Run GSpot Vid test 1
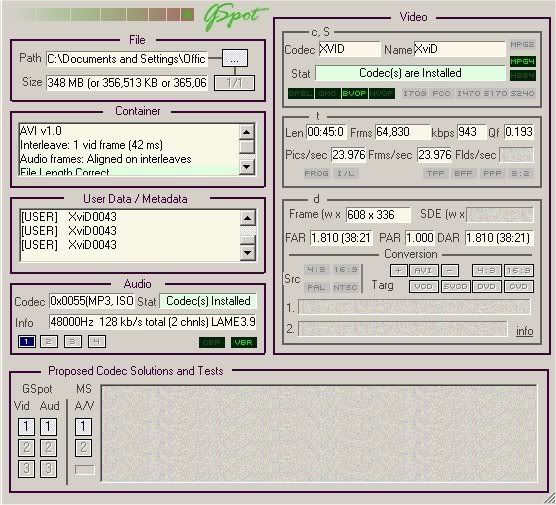The image size is (556, 505). [x=27, y=427]
